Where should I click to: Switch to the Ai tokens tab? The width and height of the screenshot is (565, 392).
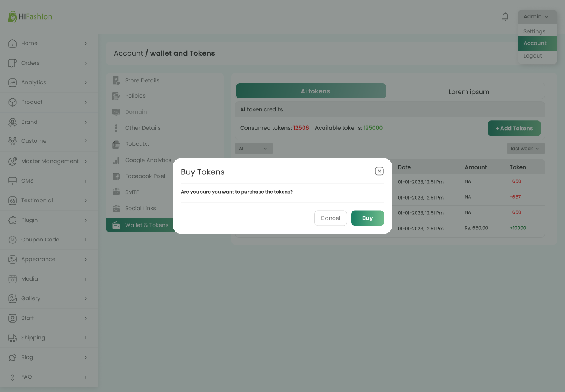[311, 91]
